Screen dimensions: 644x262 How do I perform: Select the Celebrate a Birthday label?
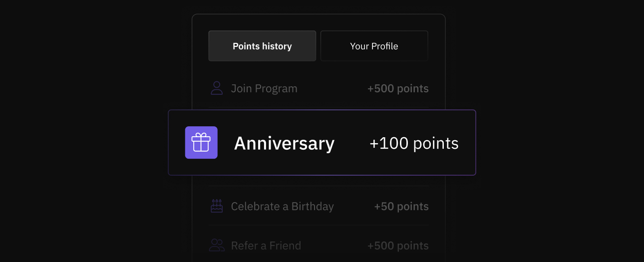point(282,207)
